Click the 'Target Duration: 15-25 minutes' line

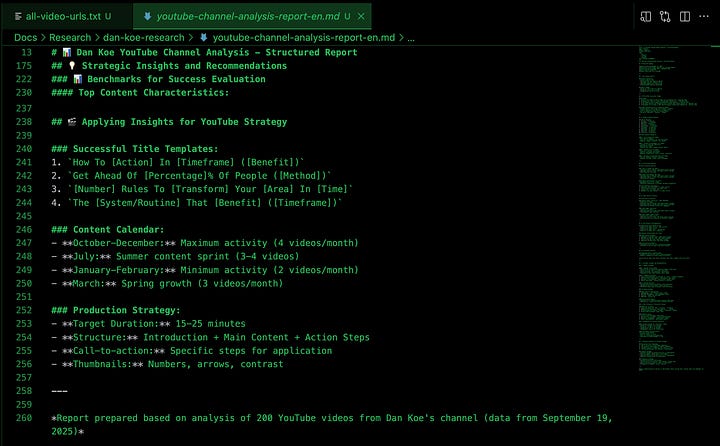point(148,324)
